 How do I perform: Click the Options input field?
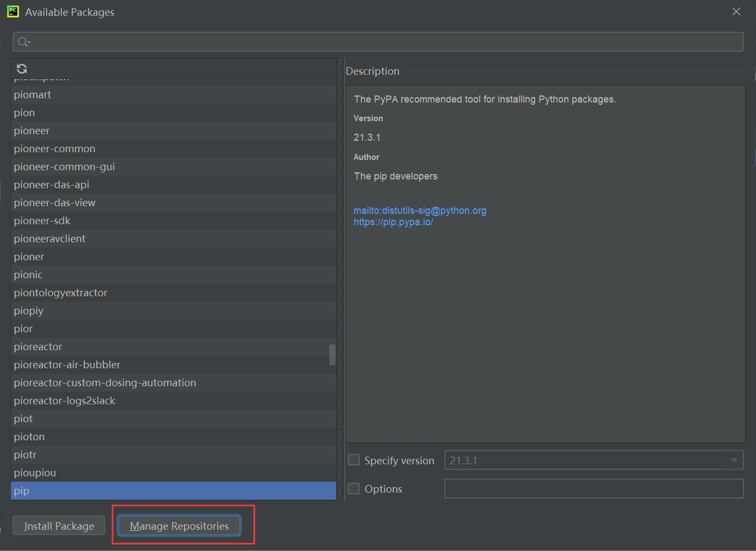pos(594,488)
